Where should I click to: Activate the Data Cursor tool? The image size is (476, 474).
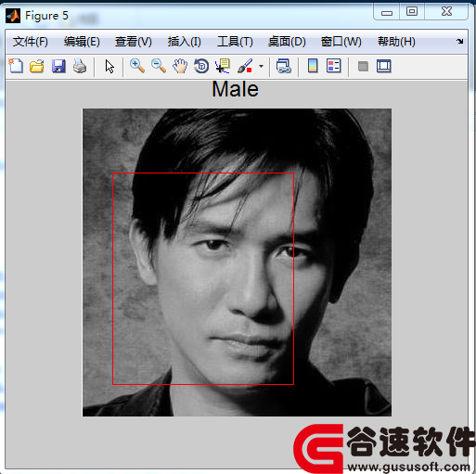[x=223, y=66]
